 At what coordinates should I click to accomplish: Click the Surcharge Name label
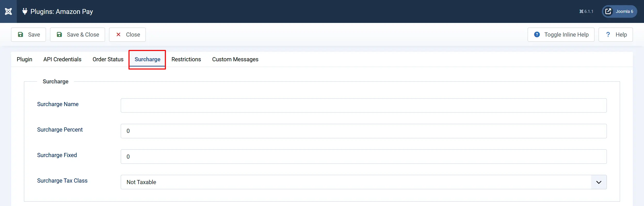click(58, 104)
